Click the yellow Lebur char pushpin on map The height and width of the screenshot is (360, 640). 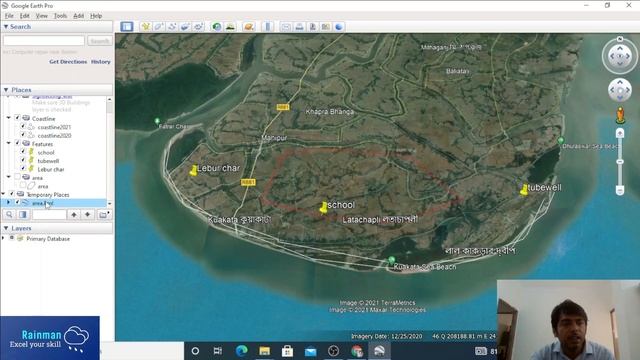193,170
